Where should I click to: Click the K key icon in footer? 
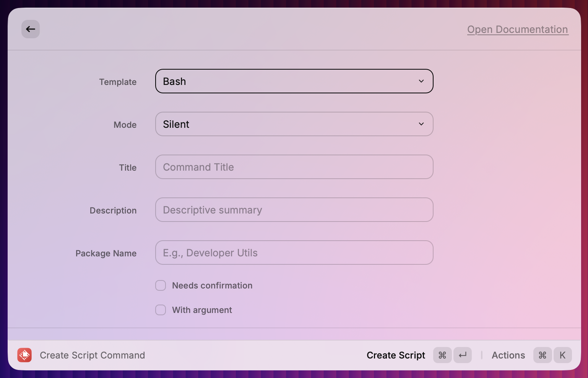(562, 355)
